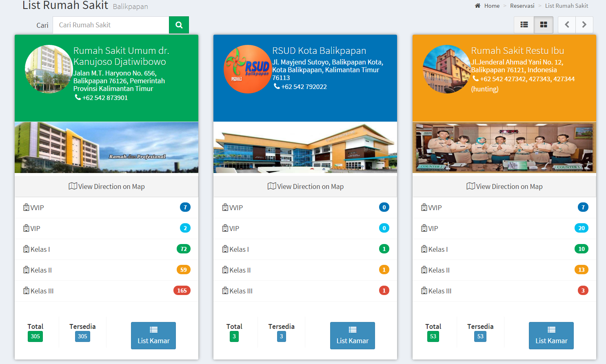
Task: Click Kanujoso hospital building banner image
Action: [x=107, y=147]
